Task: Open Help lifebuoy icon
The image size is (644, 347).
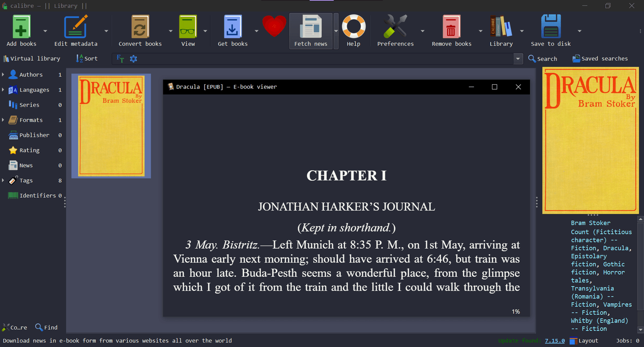Action: 353,28
